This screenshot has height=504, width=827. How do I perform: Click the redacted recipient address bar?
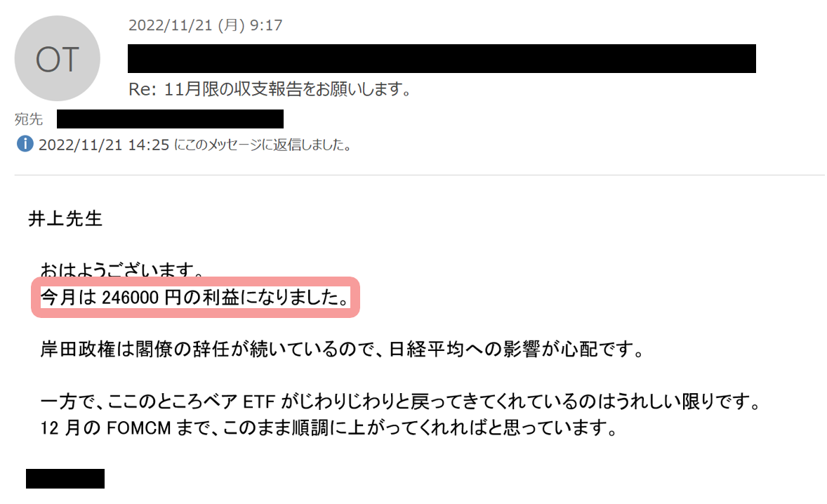[x=171, y=119]
